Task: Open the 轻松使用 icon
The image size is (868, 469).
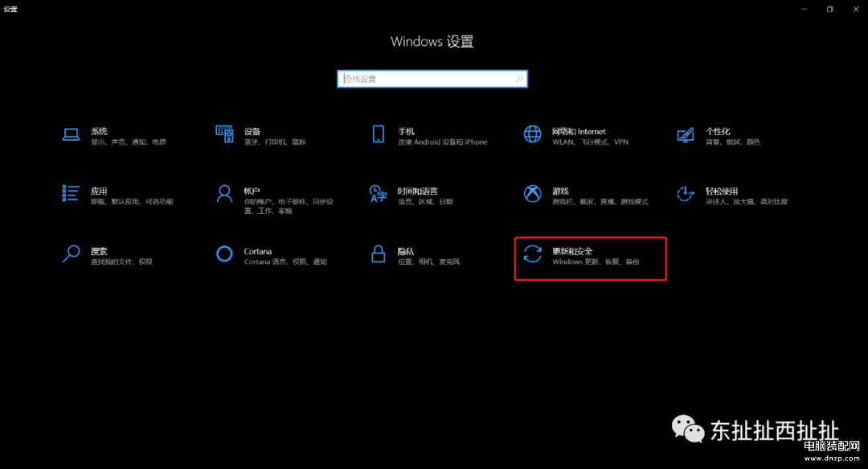Action: 686,194
